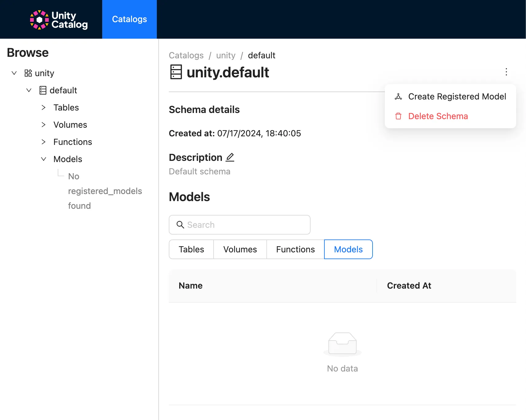Go to unity in the breadcrumb
The image size is (526, 420).
click(226, 55)
